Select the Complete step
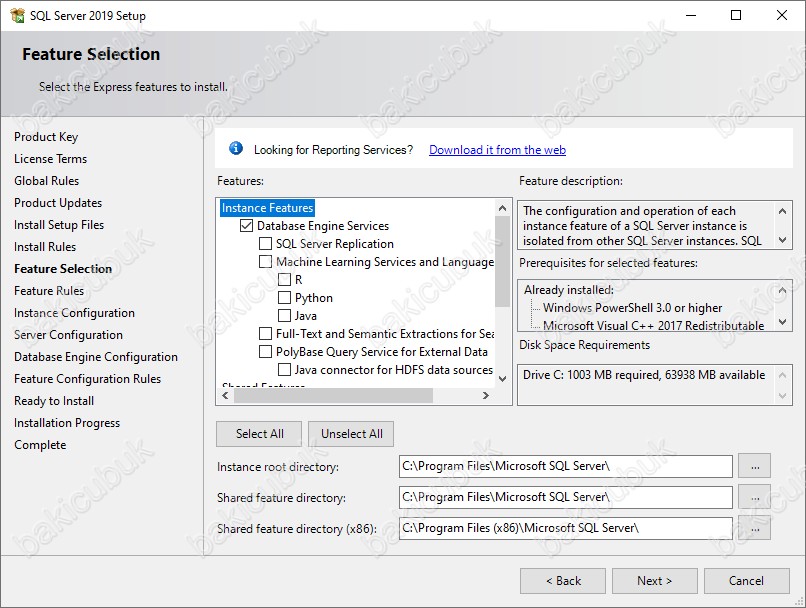 click(x=40, y=445)
